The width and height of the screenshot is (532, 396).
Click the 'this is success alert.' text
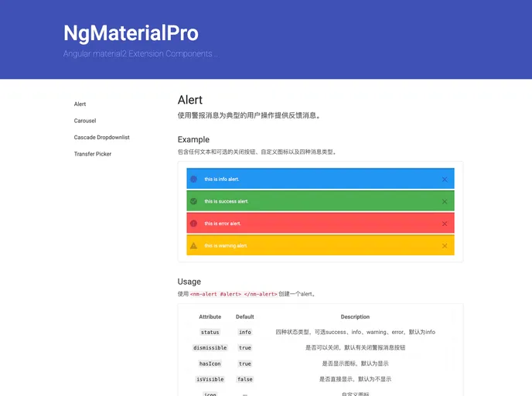[227, 201]
